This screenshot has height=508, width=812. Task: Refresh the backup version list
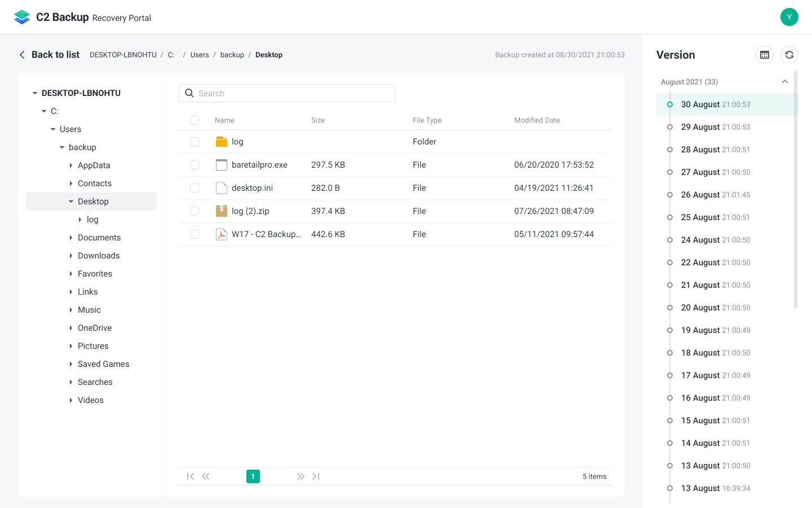click(x=789, y=55)
